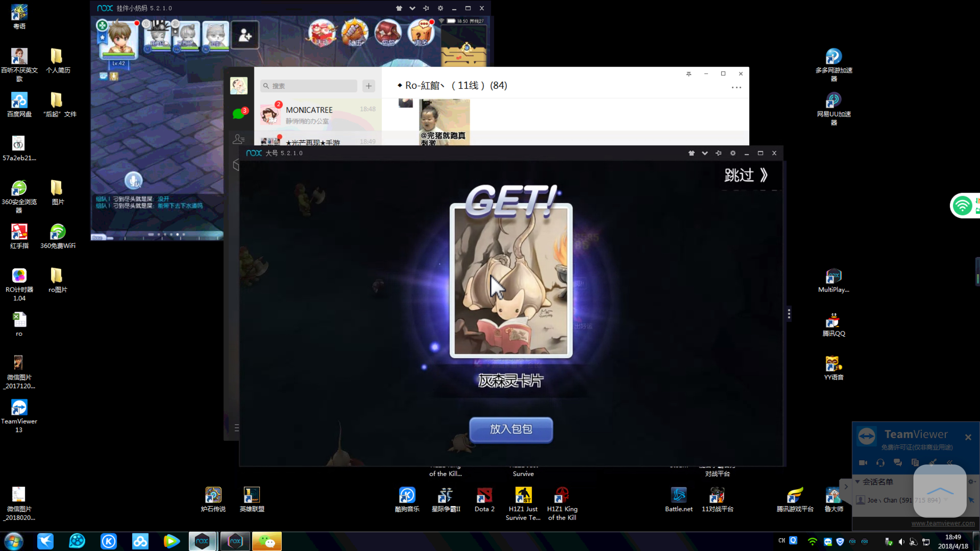Start TeamViewer video icon

pos(863,463)
